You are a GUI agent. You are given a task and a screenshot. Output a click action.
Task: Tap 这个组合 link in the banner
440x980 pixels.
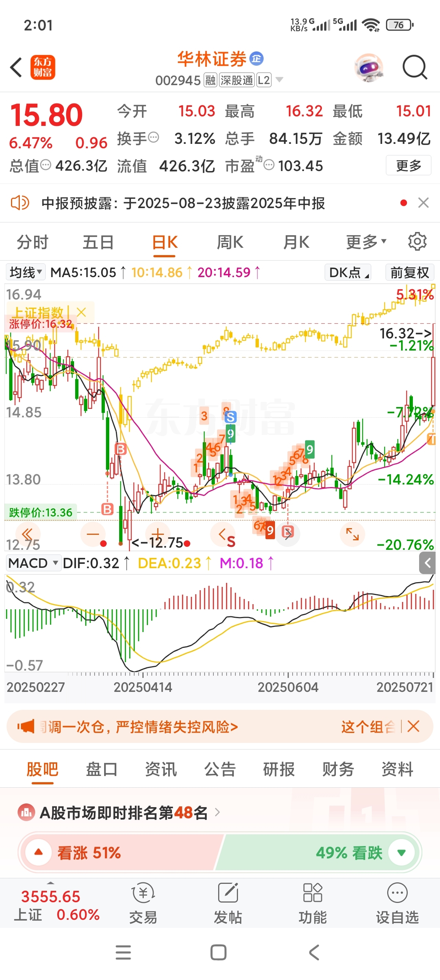click(368, 727)
